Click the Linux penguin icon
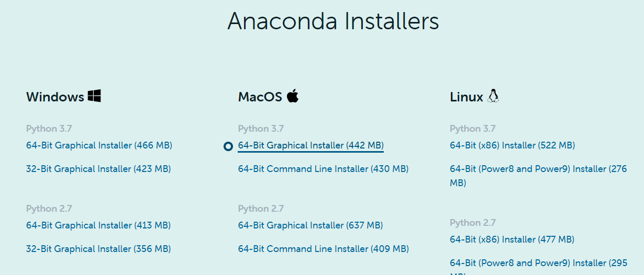This screenshot has width=644, height=275. (493, 96)
